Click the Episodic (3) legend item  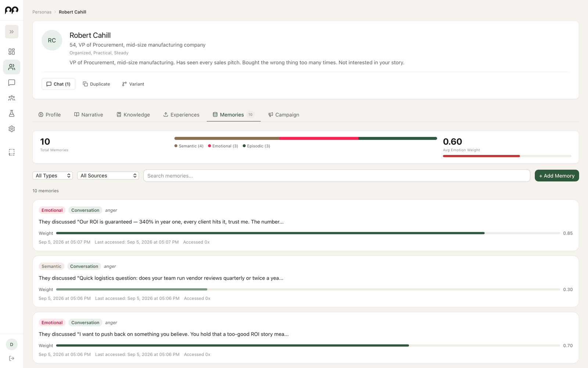coord(257,146)
